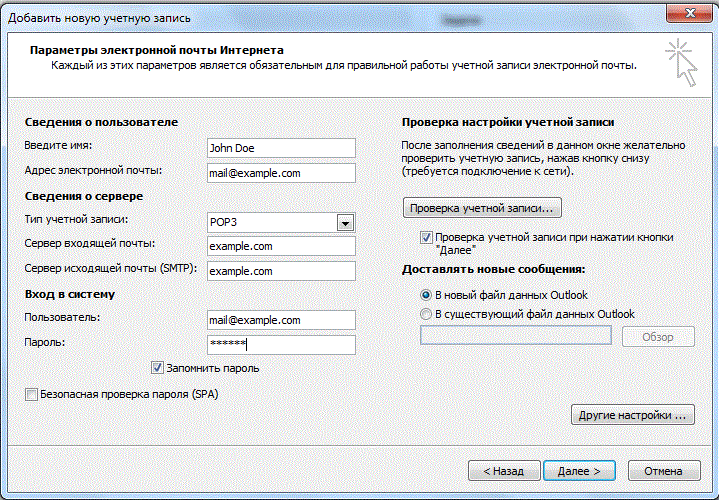This screenshot has height=500, width=719.
Task: Uncheck account test on 'Далее' checkbox
Action: tap(427, 238)
